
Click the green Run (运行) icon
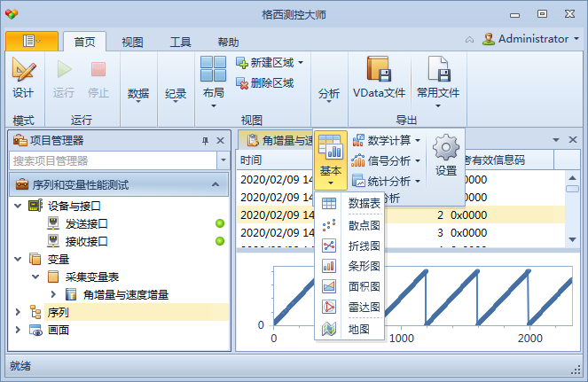64,69
